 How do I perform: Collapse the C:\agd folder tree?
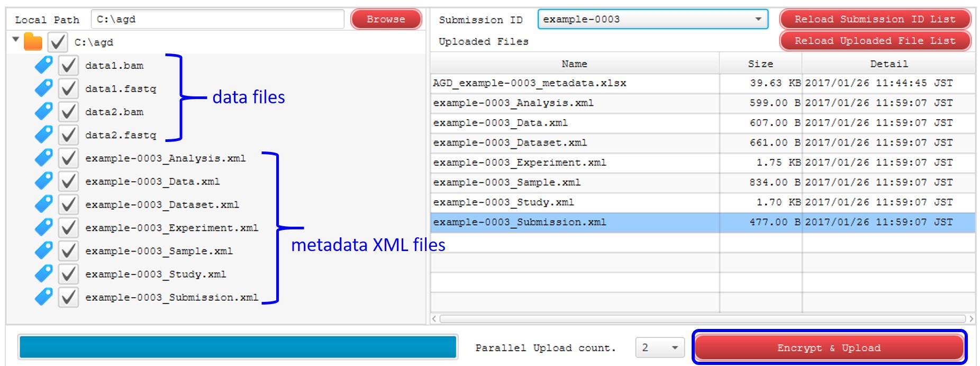pyautogui.click(x=16, y=39)
